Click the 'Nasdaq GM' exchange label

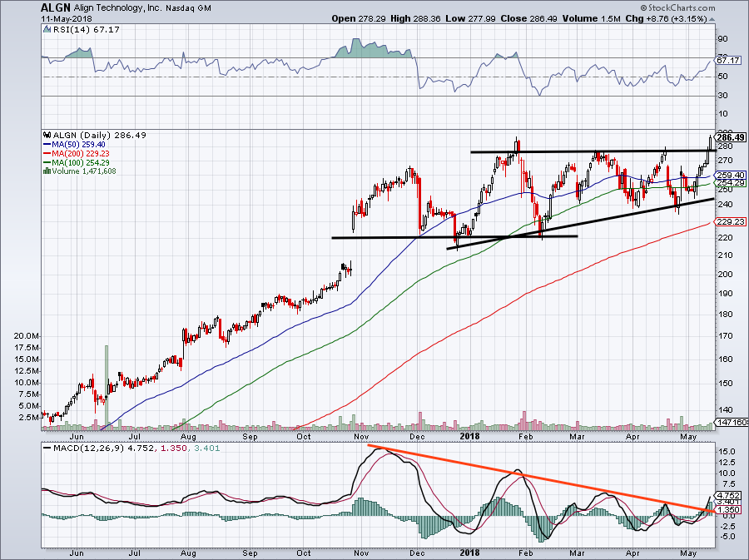click(x=186, y=8)
